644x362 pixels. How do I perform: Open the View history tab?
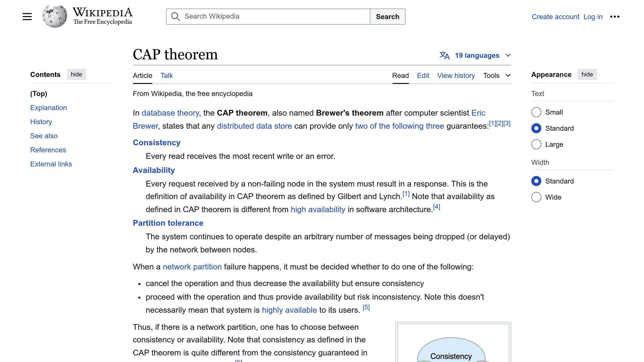pos(456,75)
